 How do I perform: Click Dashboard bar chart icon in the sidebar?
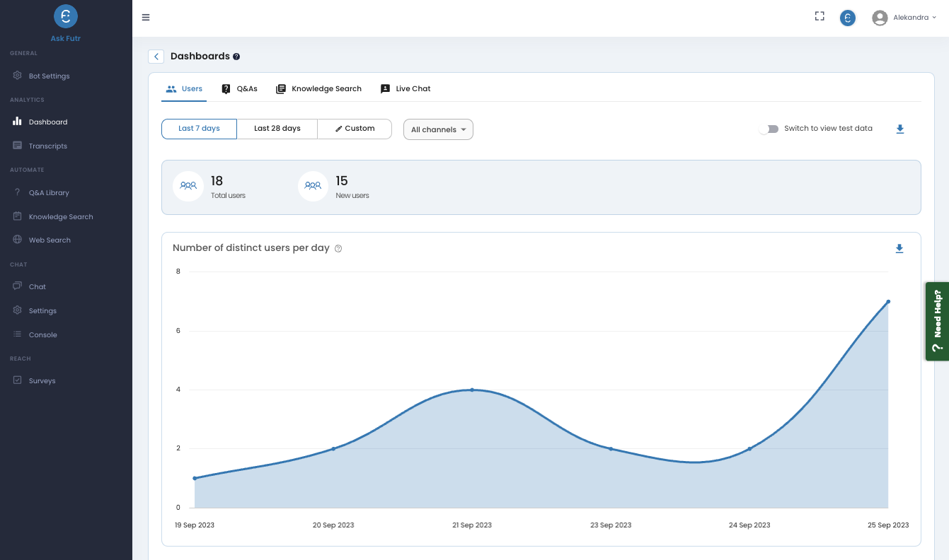(18, 122)
